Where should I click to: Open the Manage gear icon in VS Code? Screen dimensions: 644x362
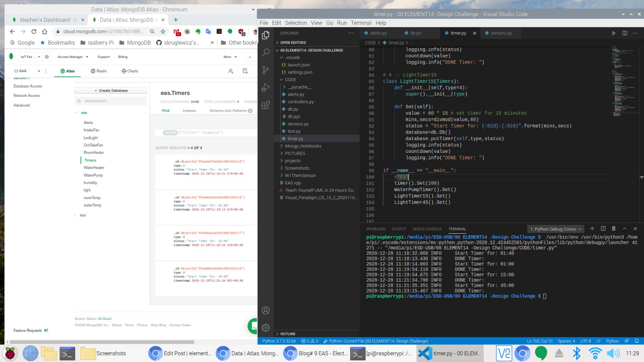point(266,328)
